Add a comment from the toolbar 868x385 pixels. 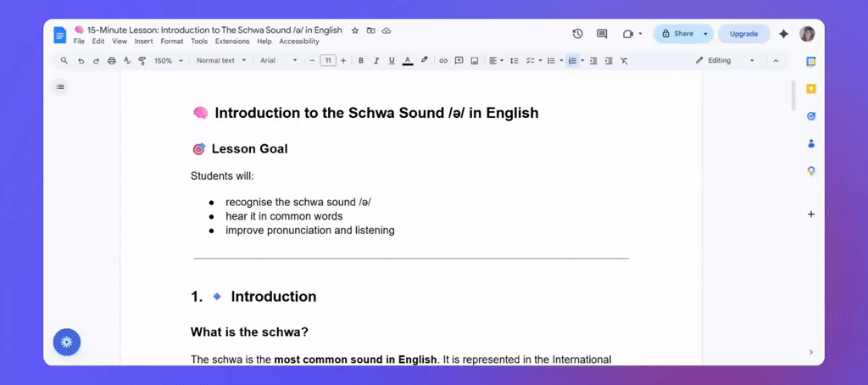click(x=459, y=60)
